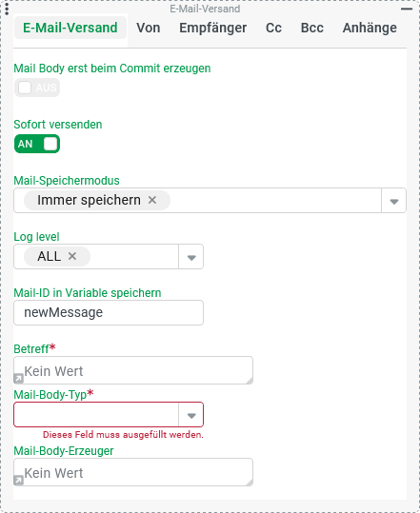The image size is (420, 513).
Task: Toggle 'Mail Body erst beim Commit erzeugen' switch
Action: point(37,88)
